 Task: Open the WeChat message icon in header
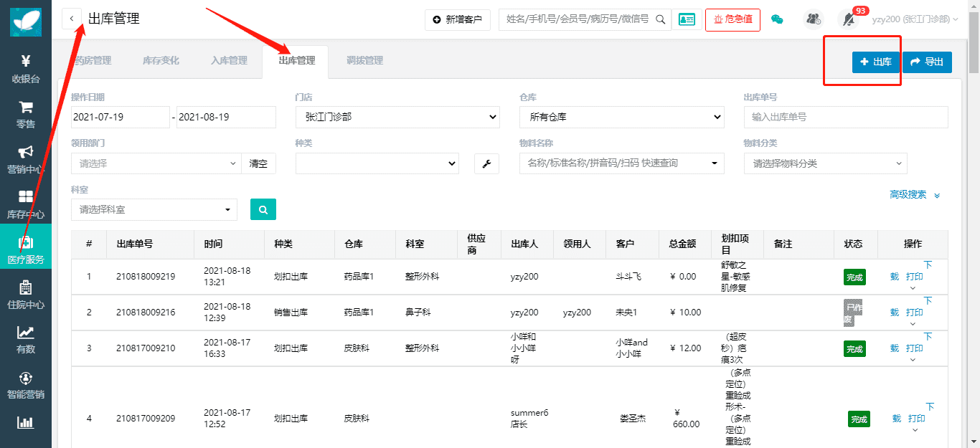[777, 19]
